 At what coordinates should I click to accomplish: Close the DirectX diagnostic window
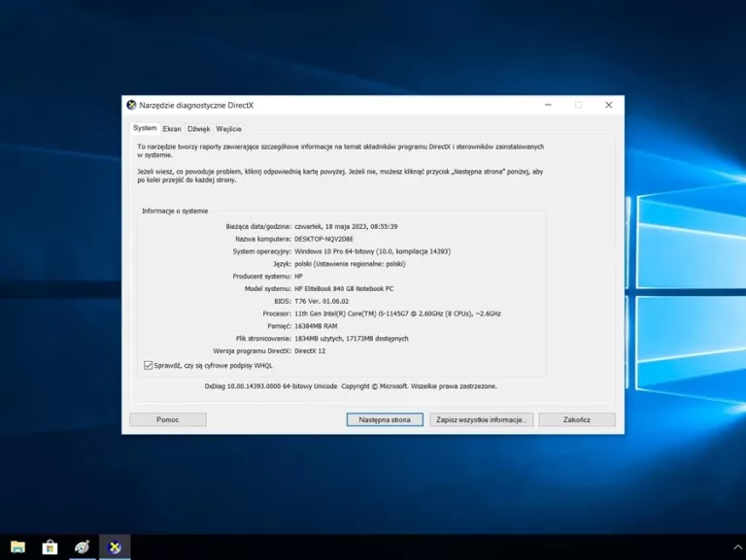pyautogui.click(x=609, y=105)
